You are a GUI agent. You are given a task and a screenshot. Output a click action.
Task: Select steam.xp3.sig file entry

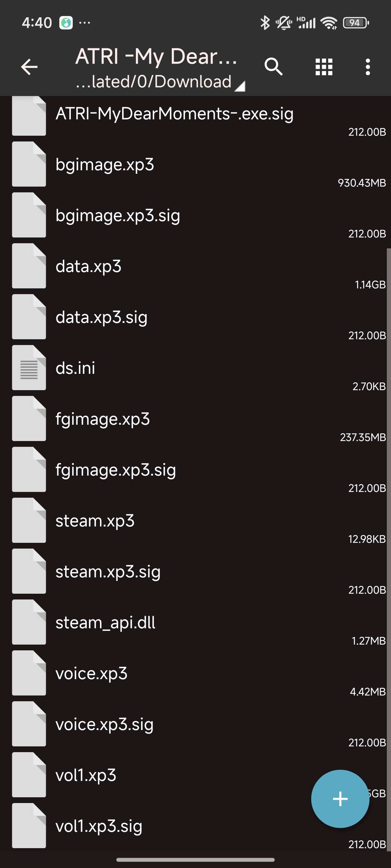pos(195,572)
